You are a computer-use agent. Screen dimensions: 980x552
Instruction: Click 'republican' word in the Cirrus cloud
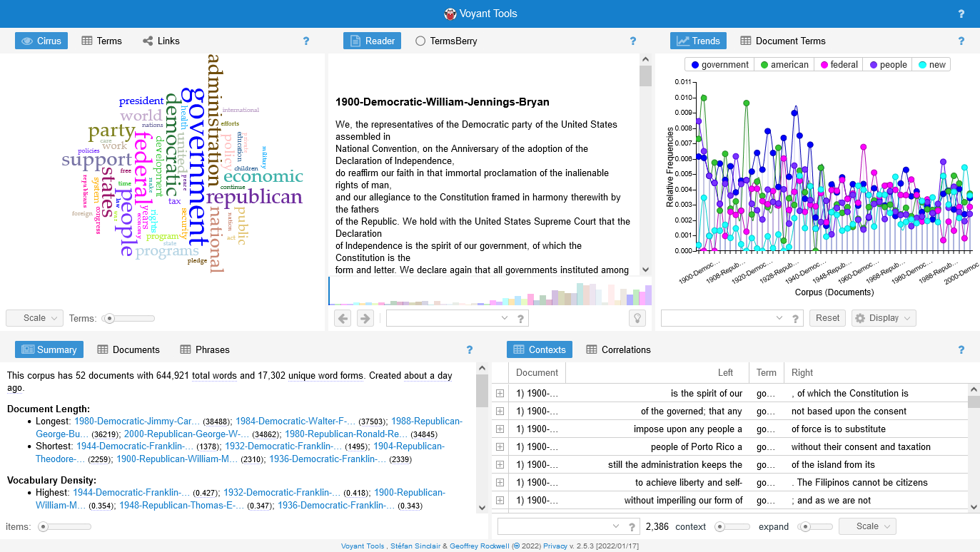point(254,197)
